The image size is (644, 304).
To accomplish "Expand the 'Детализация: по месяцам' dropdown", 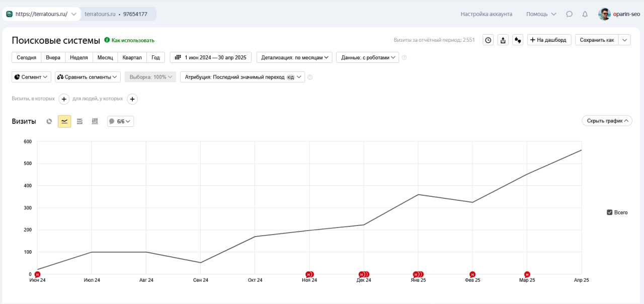I will coord(294,57).
